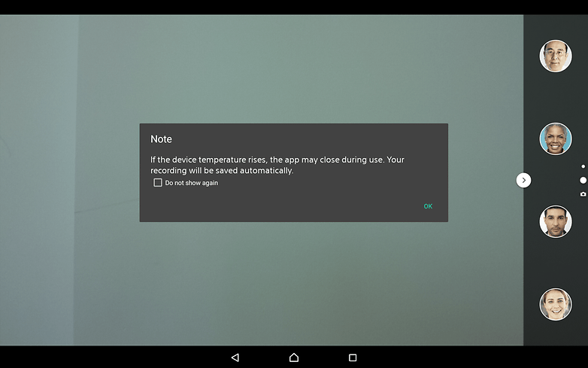The image size is (588, 368).
Task: Choose the smiling gray-haired woman face effect
Action: (x=556, y=138)
